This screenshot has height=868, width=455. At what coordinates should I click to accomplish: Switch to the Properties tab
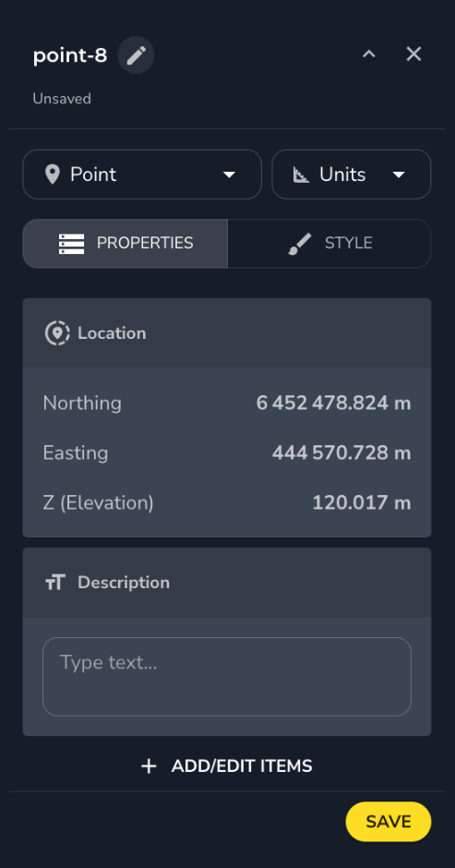point(126,244)
